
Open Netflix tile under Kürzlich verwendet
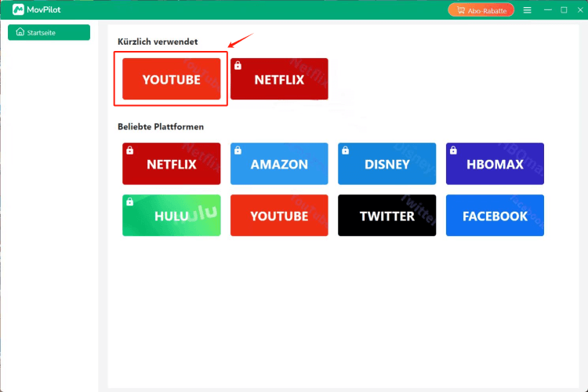279,78
